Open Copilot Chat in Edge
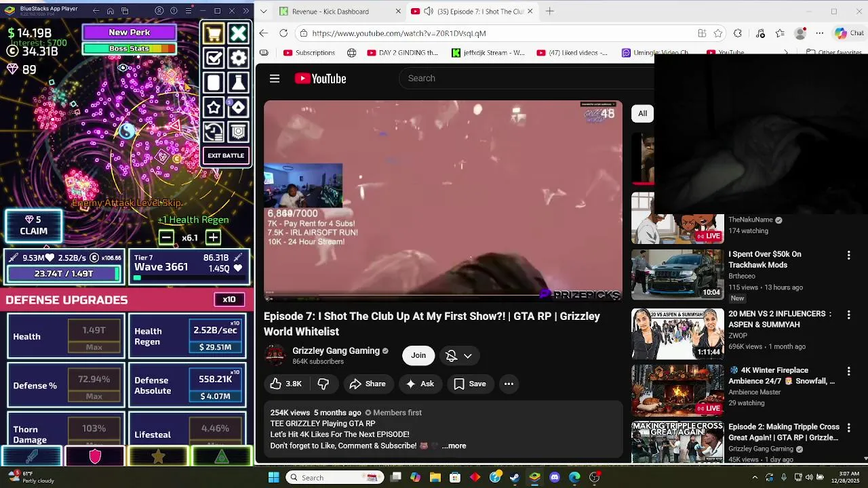Viewport: 868px width, 488px height. 849,33
